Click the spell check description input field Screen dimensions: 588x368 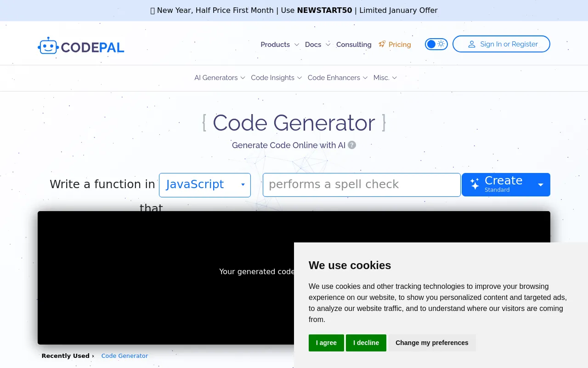362,184
